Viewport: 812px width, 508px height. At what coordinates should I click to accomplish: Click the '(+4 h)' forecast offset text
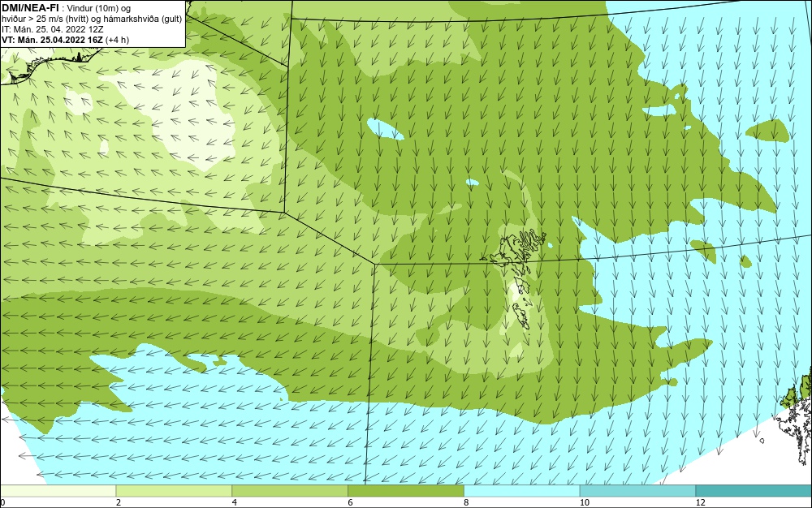pyautogui.click(x=117, y=40)
